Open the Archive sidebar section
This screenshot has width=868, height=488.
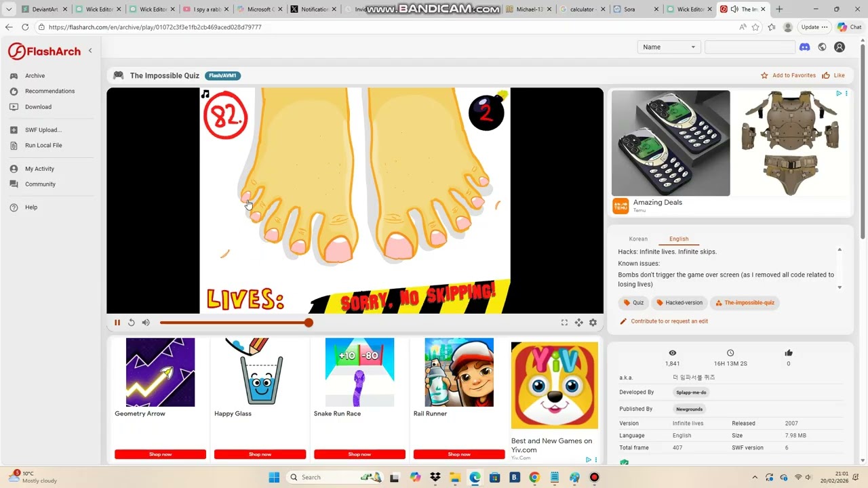tap(35, 76)
